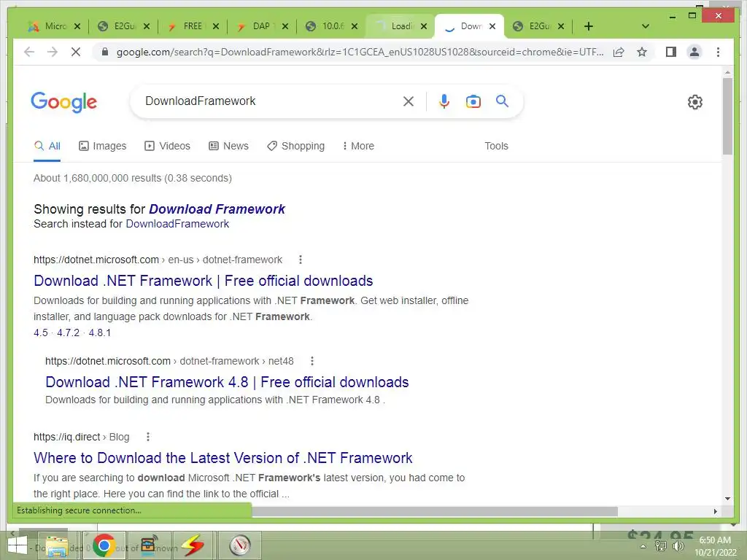The height and width of the screenshot is (560, 747).
Task: Open options for iq.direct result
Action: tap(148, 437)
